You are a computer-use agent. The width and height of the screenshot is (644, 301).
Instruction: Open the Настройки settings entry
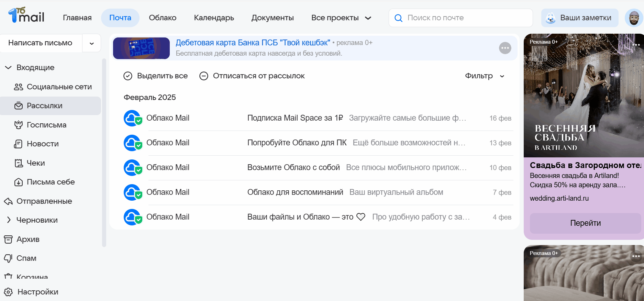38,292
